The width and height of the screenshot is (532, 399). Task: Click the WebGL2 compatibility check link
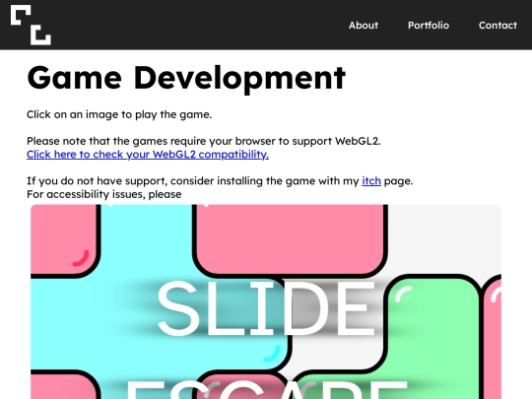pyautogui.click(x=148, y=155)
